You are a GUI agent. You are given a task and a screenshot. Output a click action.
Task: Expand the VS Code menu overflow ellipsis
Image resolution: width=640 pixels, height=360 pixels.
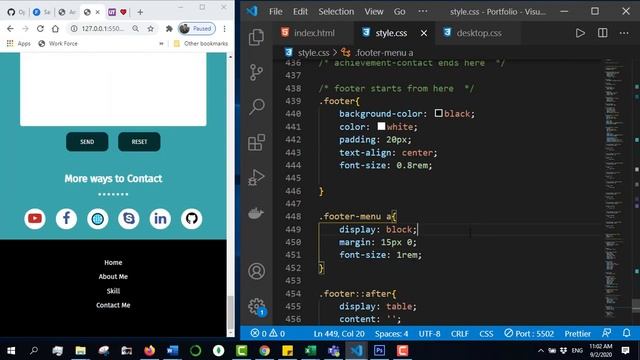click(423, 11)
